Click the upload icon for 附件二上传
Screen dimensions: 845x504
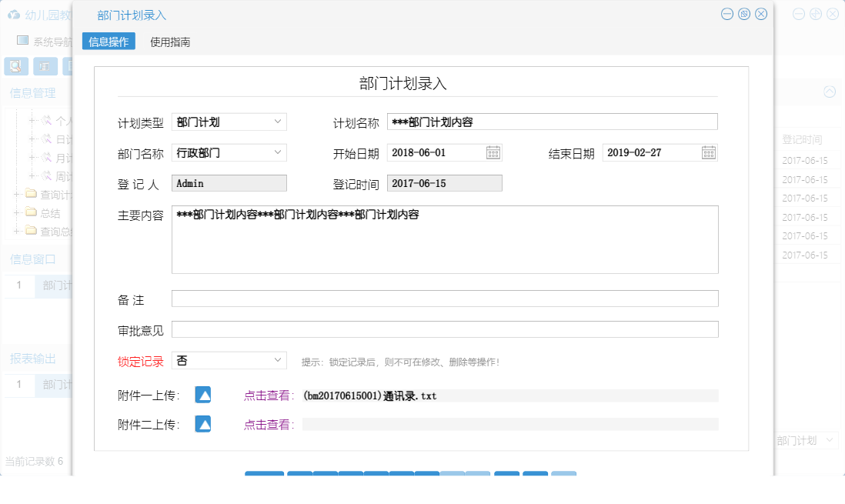[x=202, y=423]
